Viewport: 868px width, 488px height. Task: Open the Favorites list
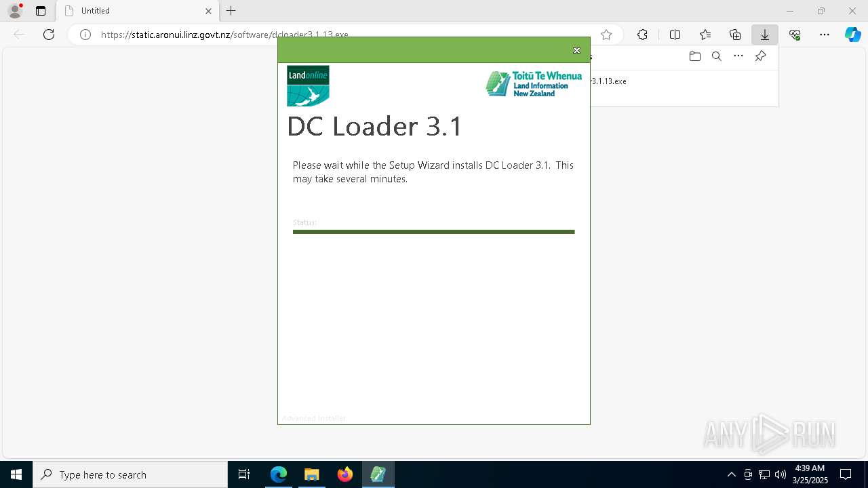tap(705, 35)
